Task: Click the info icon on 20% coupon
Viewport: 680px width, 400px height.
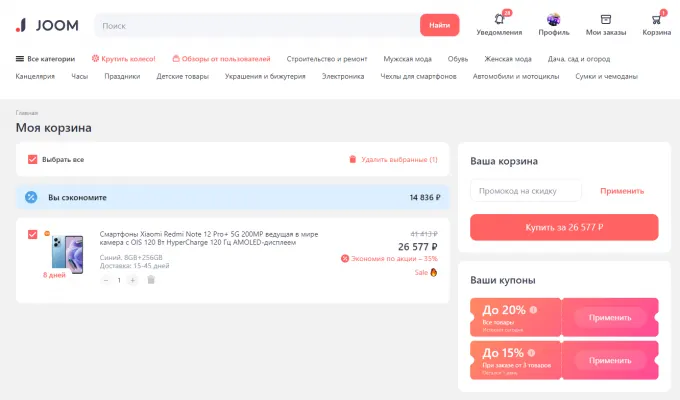Action: click(x=533, y=309)
